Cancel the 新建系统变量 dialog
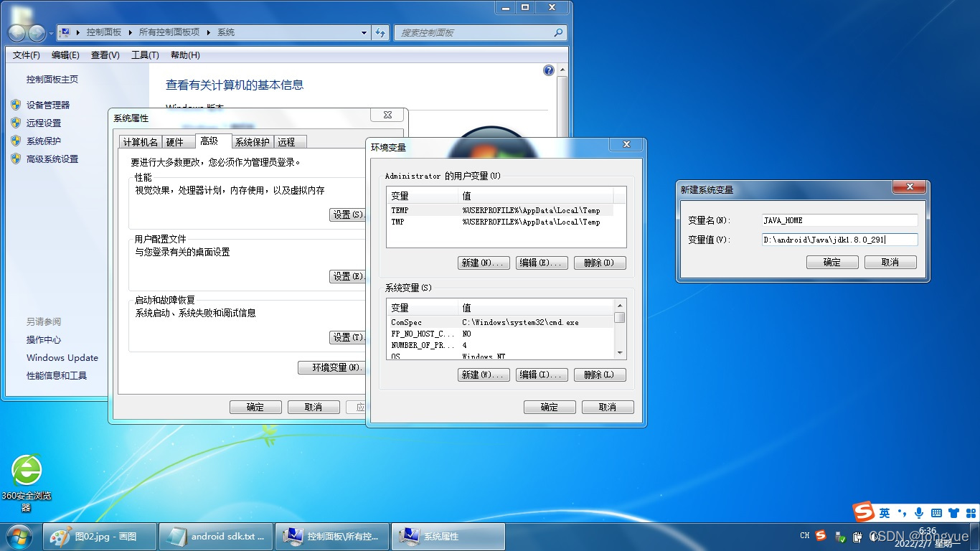The image size is (980, 551). (x=890, y=262)
